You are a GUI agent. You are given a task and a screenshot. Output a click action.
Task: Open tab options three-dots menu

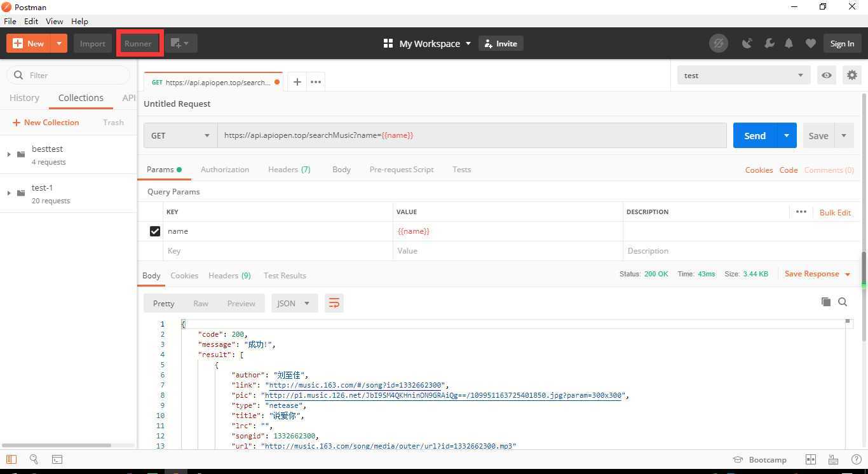click(316, 82)
